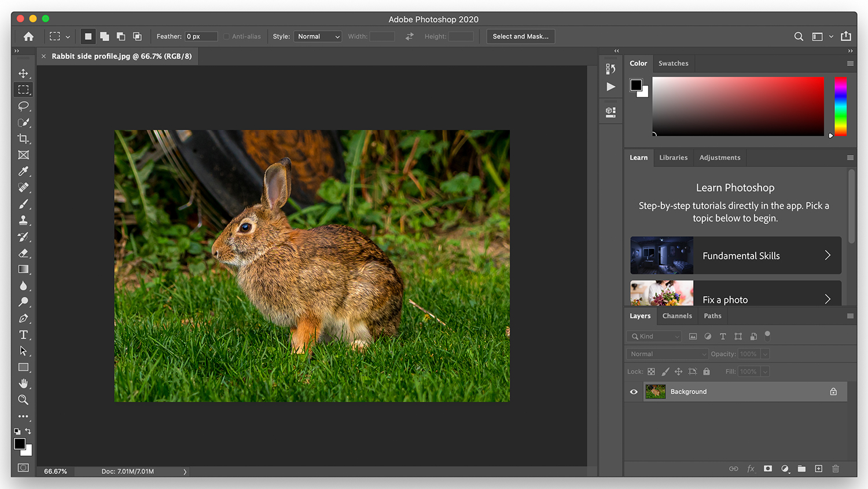
Task: Choose the Type tool
Action: tap(24, 334)
